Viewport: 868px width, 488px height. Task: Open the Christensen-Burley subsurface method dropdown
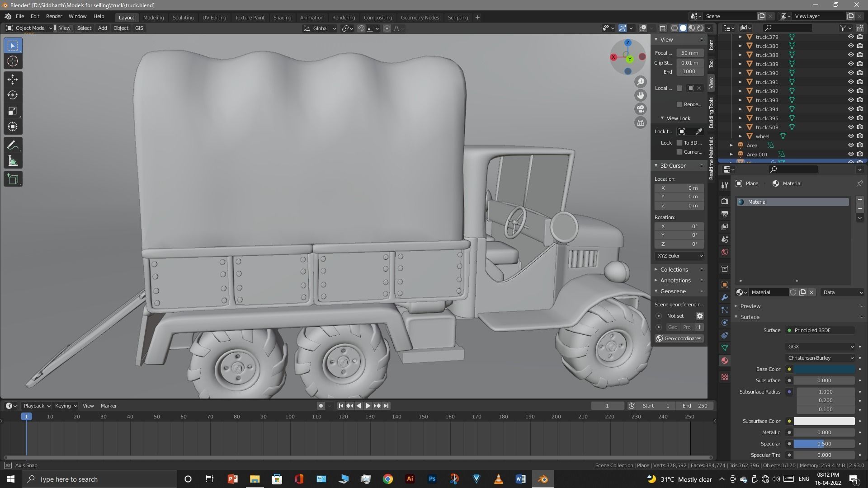[x=820, y=358]
